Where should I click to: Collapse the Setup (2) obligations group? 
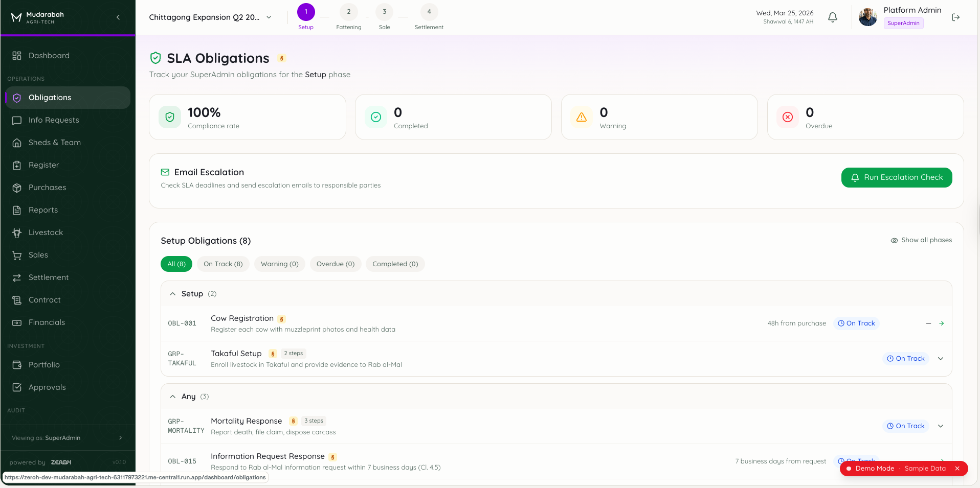(x=172, y=293)
